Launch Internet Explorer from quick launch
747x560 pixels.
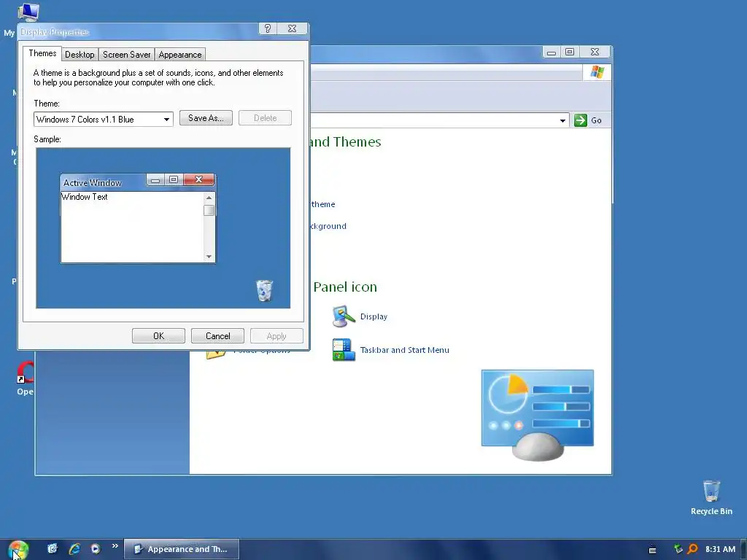point(74,549)
